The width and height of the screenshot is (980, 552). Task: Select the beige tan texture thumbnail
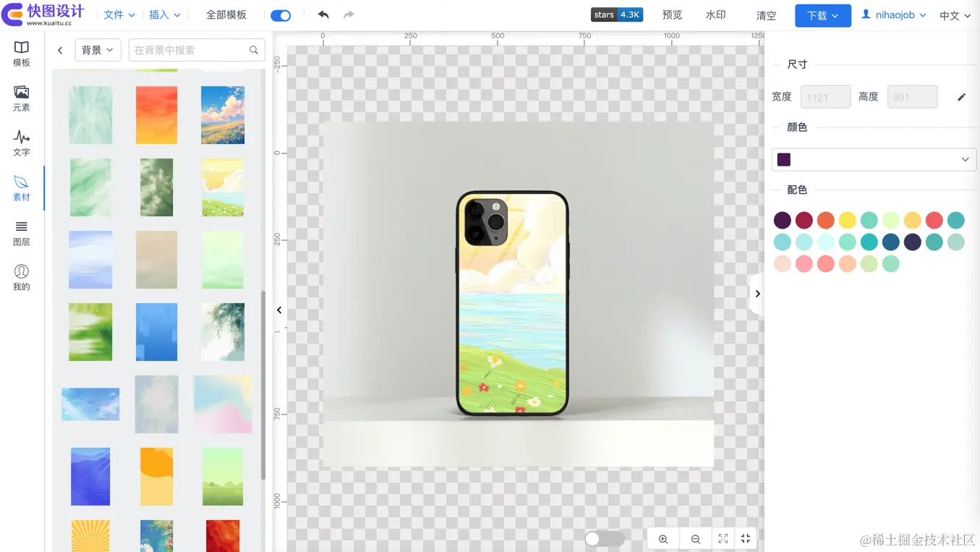point(156,260)
